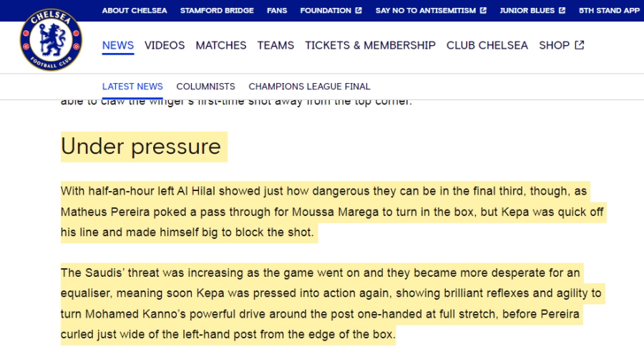The image size is (644, 352).
Task: Select News in the main navigation
Action: [118, 45]
